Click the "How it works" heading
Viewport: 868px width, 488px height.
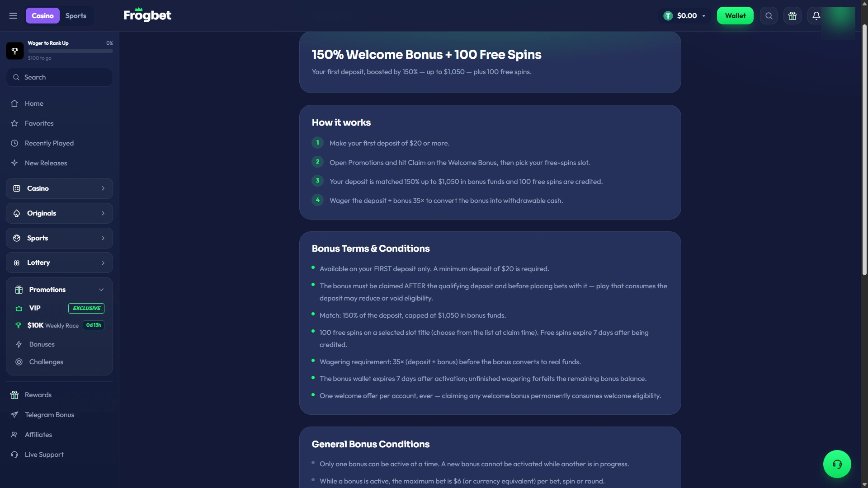coord(341,122)
